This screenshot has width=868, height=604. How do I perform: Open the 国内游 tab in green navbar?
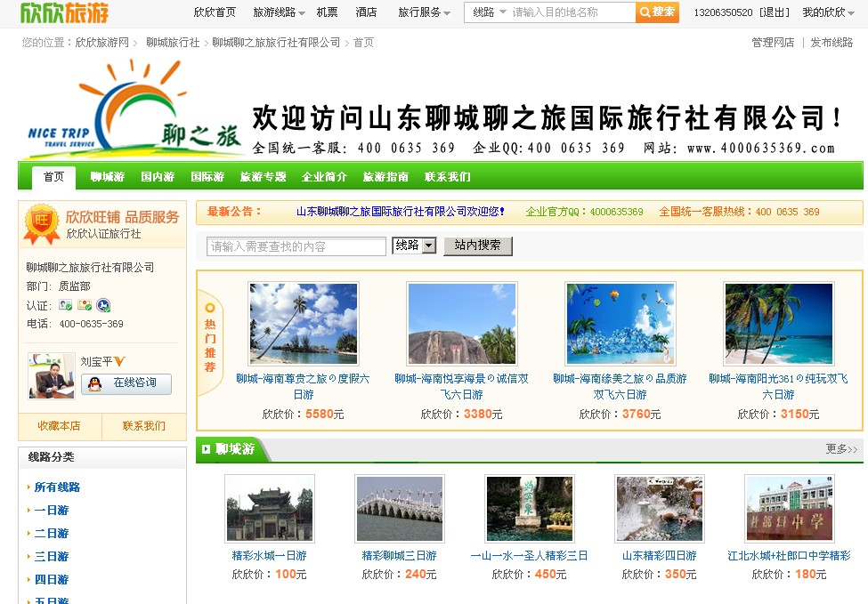pyautogui.click(x=158, y=177)
